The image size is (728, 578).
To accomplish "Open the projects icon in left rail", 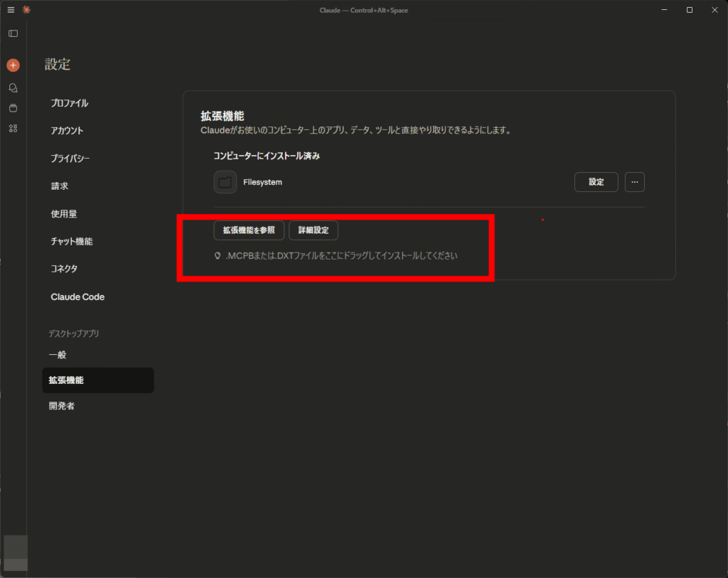I will tap(13, 108).
